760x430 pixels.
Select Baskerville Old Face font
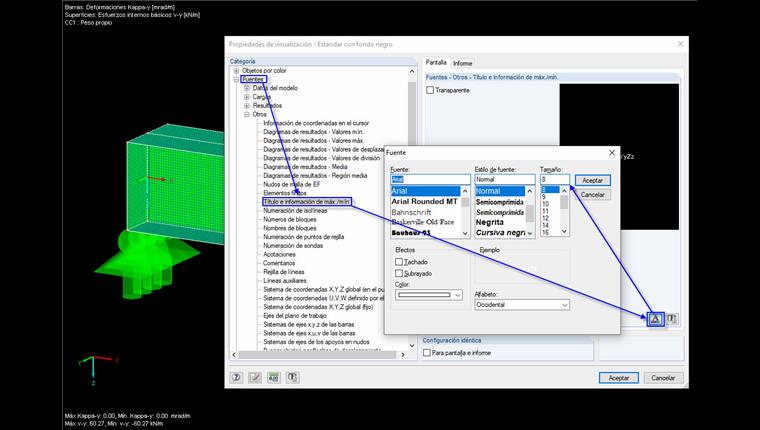pos(423,223)
